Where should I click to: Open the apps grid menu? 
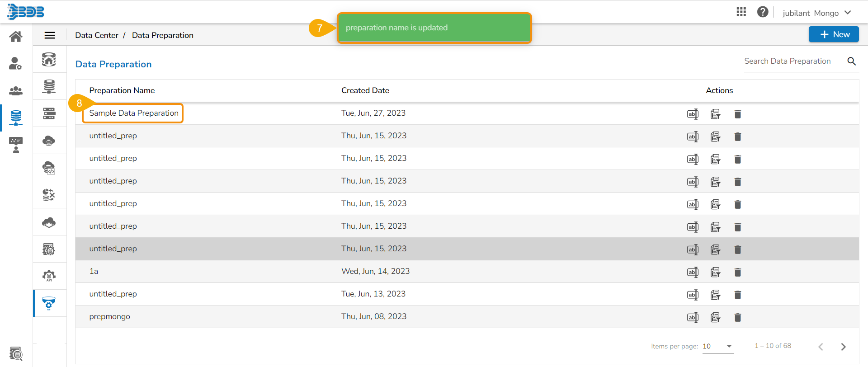(x=741, y=12)
